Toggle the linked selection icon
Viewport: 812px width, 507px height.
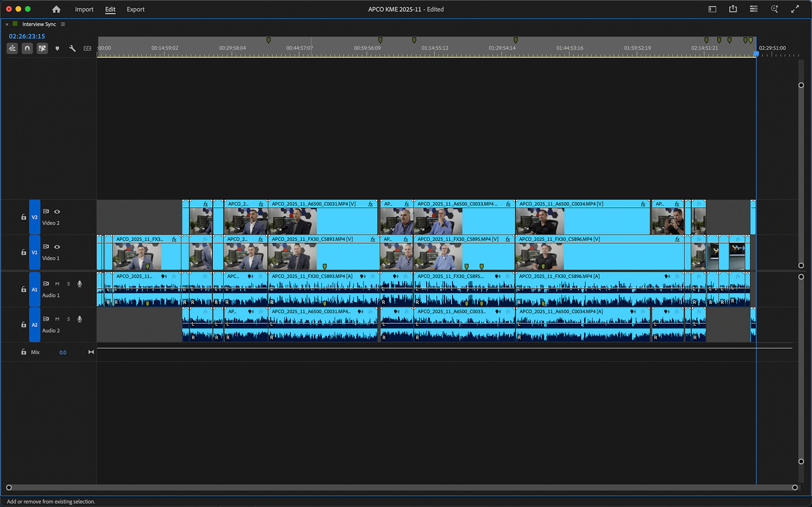tap(42, 48)
